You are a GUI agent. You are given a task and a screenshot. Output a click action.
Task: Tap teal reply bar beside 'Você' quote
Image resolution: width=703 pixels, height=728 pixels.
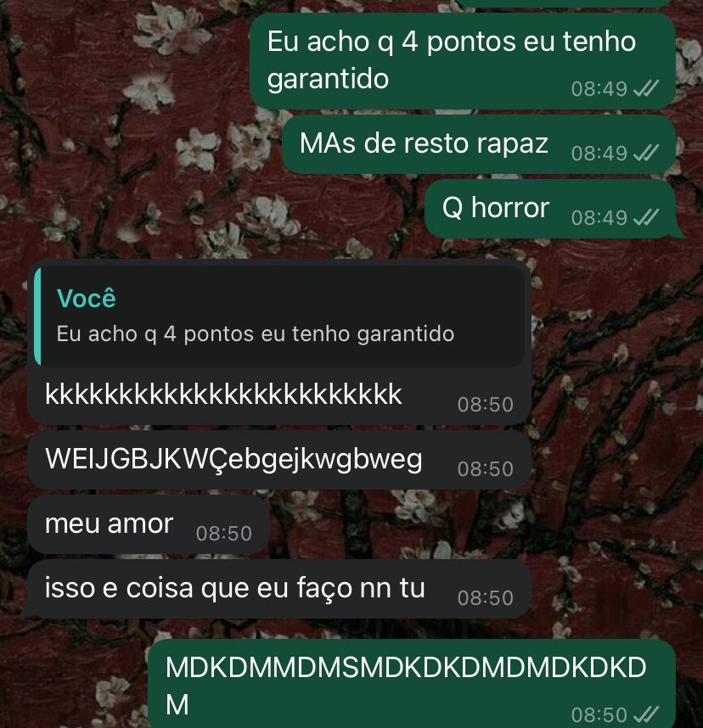(x=37, y=316)
